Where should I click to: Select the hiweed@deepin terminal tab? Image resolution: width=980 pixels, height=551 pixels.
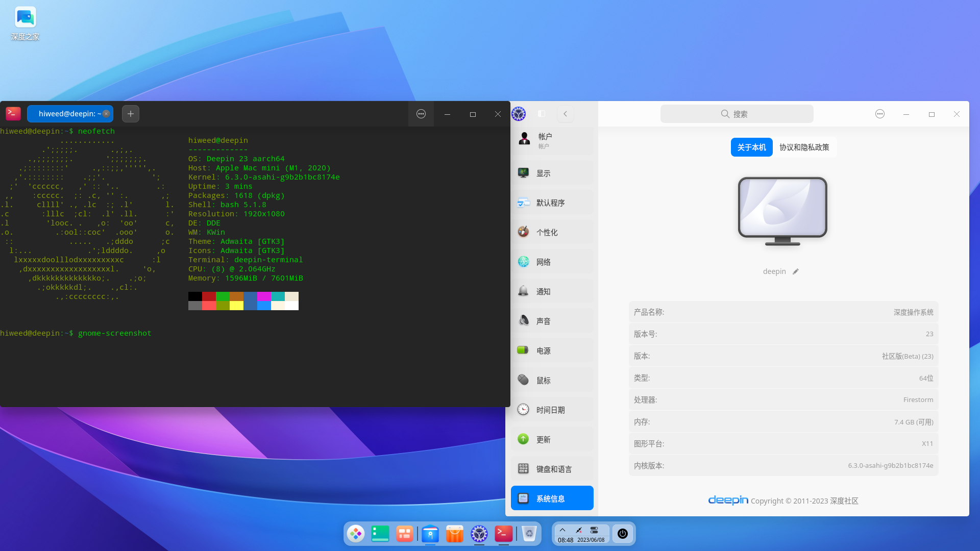(69, 114)
